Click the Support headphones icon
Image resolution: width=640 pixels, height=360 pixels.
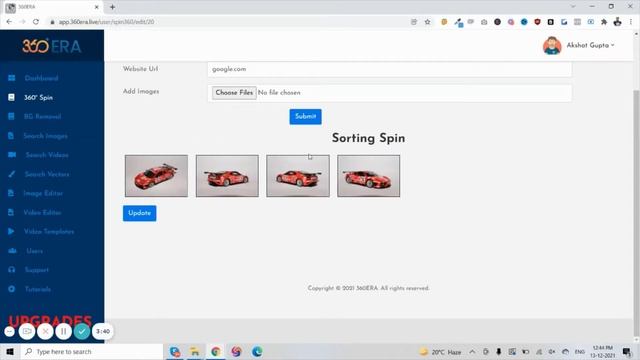(11, 270)
